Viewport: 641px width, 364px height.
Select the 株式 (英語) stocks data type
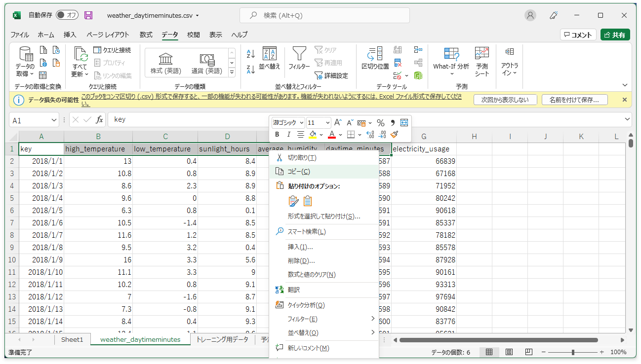[165, 63]
